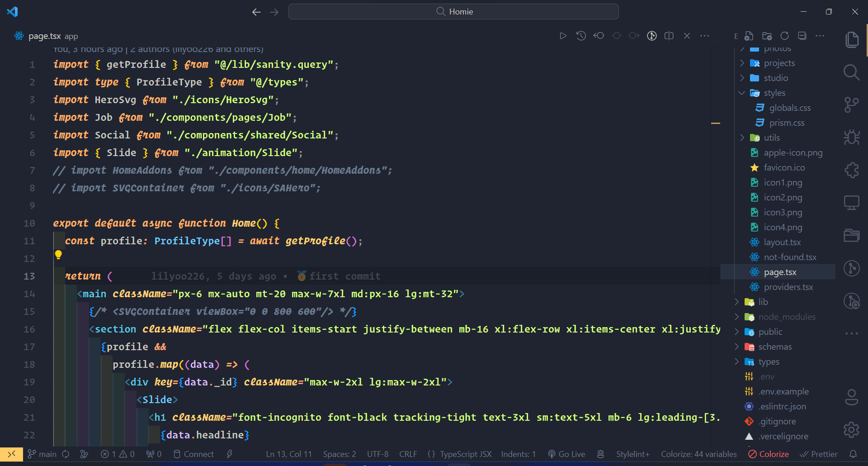This screenshot has height=466, width=868.
Task: Click the Homie command center search box
Action: click(453, 12)
